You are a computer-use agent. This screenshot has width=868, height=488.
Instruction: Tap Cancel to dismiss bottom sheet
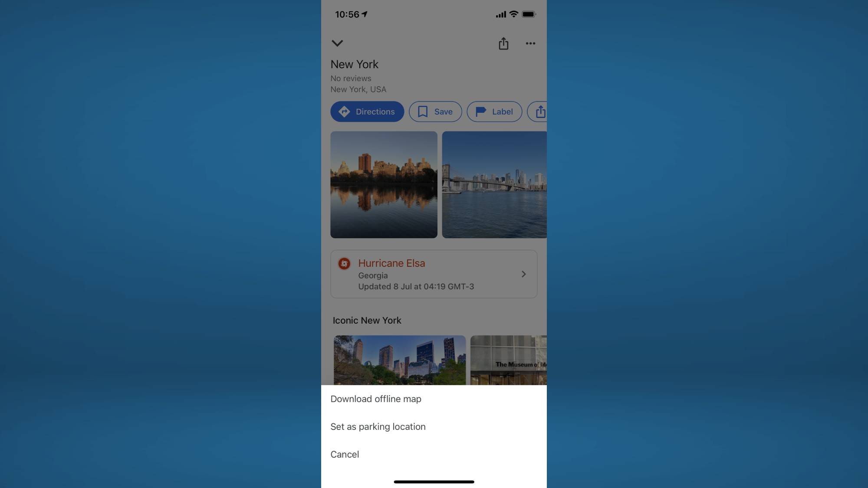(345, 453)
